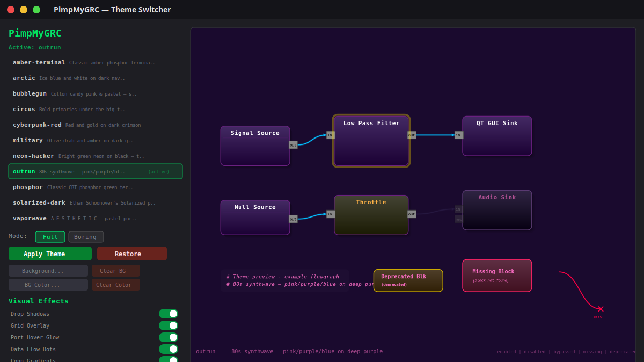
Task: Select the Missing Block on canvas
Action: [x=497, y=275]
